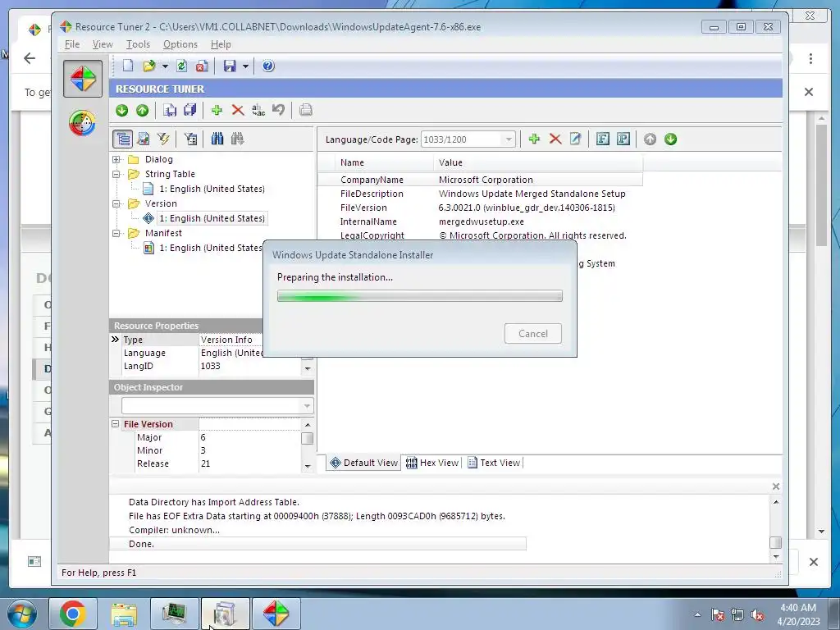The height and width of the screenshot is (630, 840).
Task: Close the log output pane with X
Action: pos(776,486)
